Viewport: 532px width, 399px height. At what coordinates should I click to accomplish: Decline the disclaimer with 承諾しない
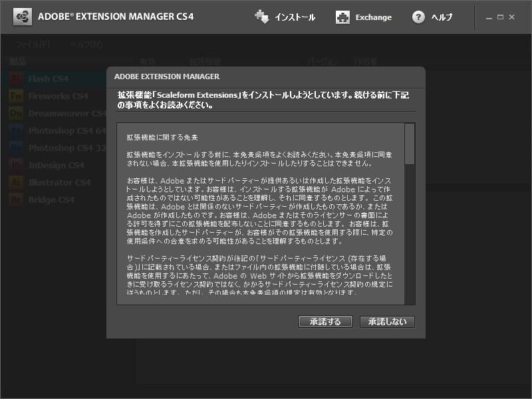click(387, 322)
